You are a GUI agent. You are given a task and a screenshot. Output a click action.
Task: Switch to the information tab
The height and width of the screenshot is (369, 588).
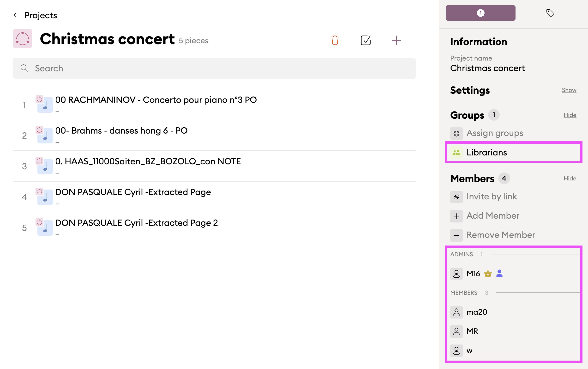point(480,13)
